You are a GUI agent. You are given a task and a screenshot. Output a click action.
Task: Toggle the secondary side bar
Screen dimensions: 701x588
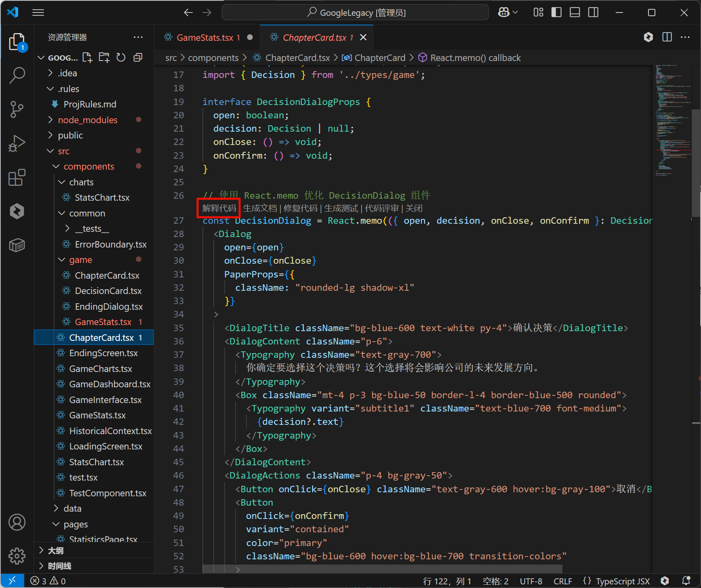(593, 13)
